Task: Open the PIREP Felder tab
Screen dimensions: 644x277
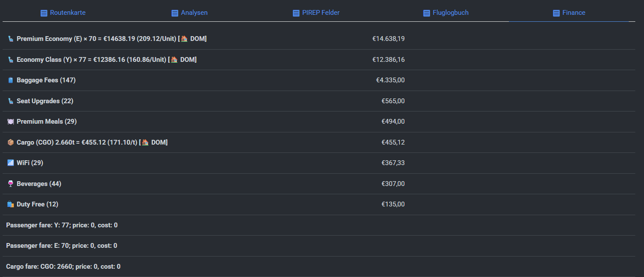Action: 316,13
